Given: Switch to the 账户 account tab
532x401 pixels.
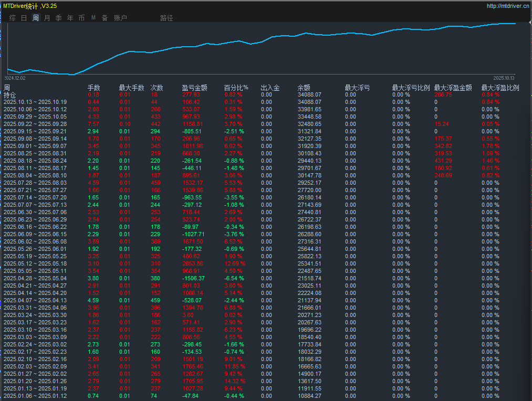Looking at the screenshot, I should pyautogui.click(x=120, y=18).
